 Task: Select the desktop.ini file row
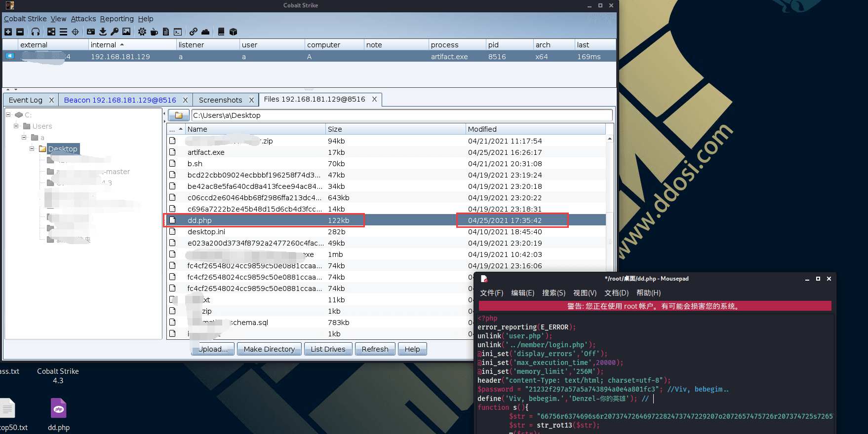[386, 232]
